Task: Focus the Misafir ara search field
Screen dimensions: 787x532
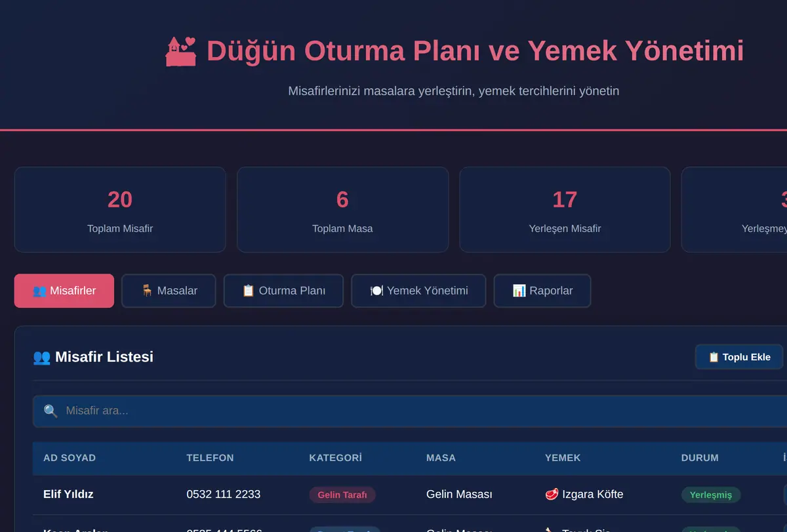Action: click(x=410, y=411)
